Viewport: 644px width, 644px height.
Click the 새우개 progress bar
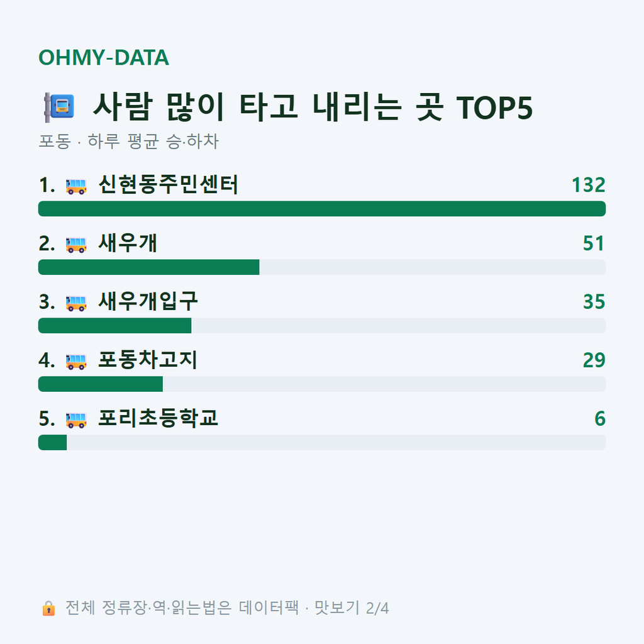tap(322, 267)
